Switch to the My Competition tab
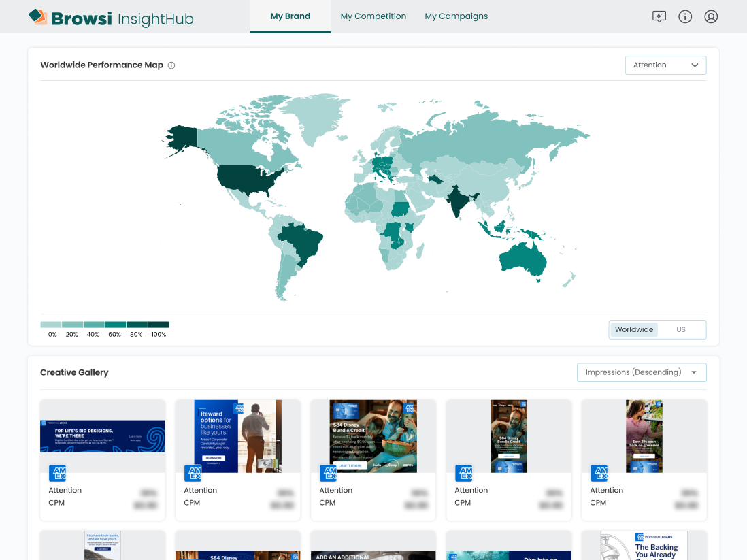The image size is (747, 560). [x=373, y=16]
